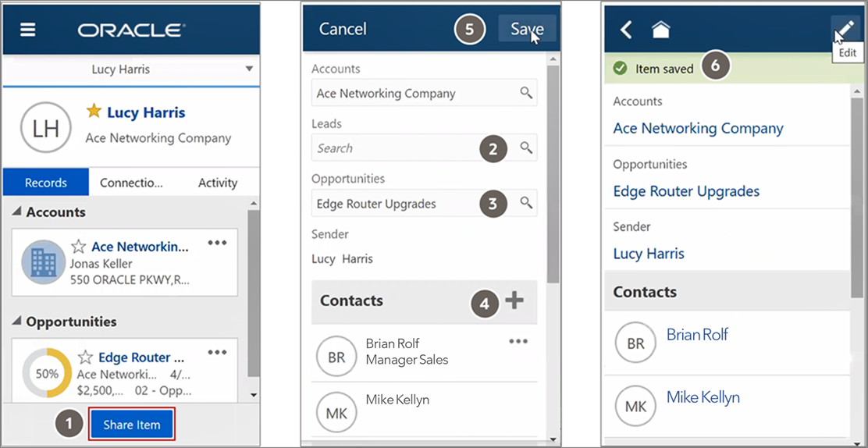The height and width of the screenshot is (448, 868).
Task: Click Cancel in the edit form
Action: (343, 29)
